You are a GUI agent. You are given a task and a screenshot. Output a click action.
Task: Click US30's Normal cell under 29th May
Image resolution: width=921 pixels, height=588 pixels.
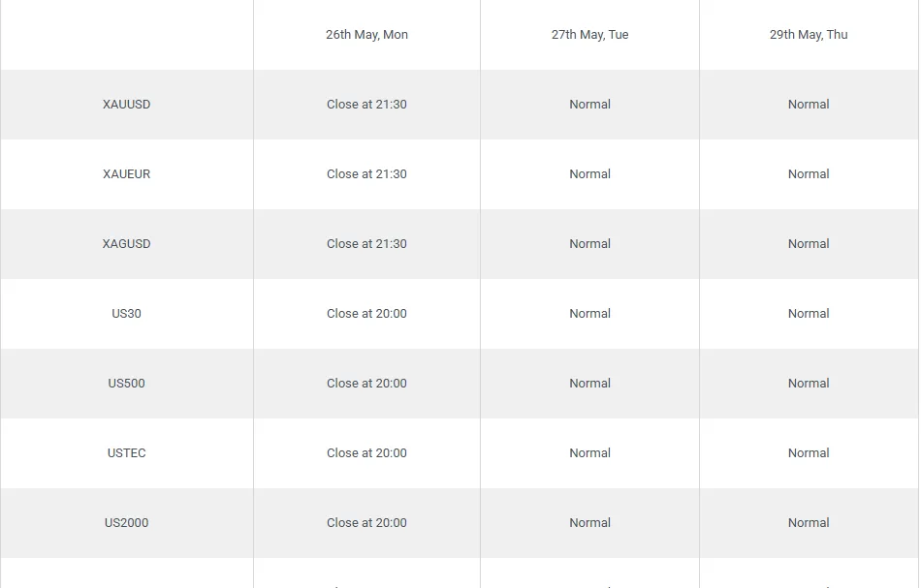809,314
